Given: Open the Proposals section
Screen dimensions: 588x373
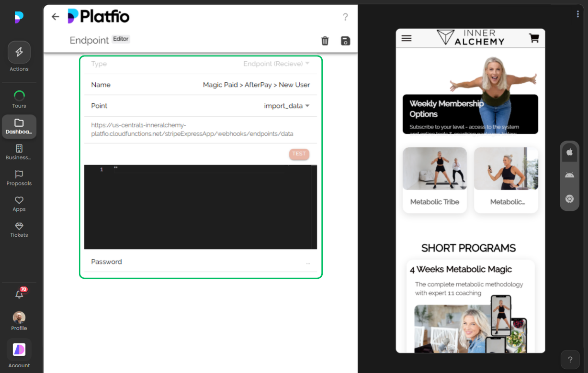Looking at the screenshot, I should (x=19, y=178).
